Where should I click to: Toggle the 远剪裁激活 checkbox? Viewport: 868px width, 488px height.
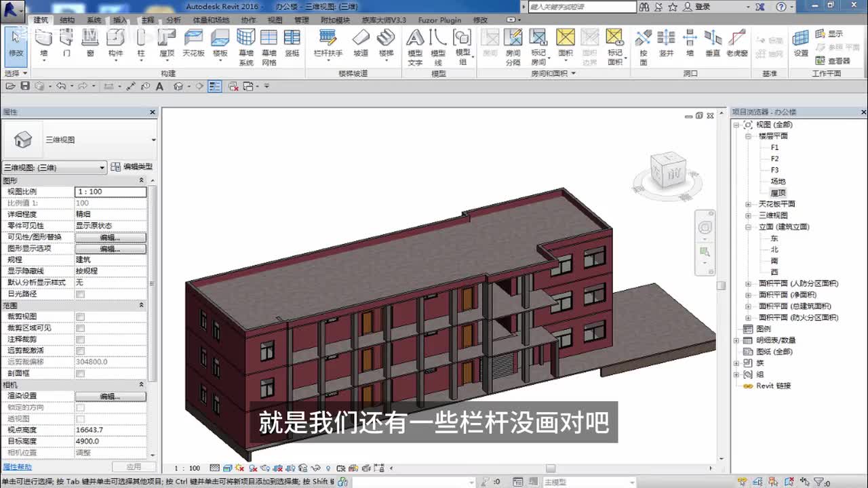click(81, 350)
